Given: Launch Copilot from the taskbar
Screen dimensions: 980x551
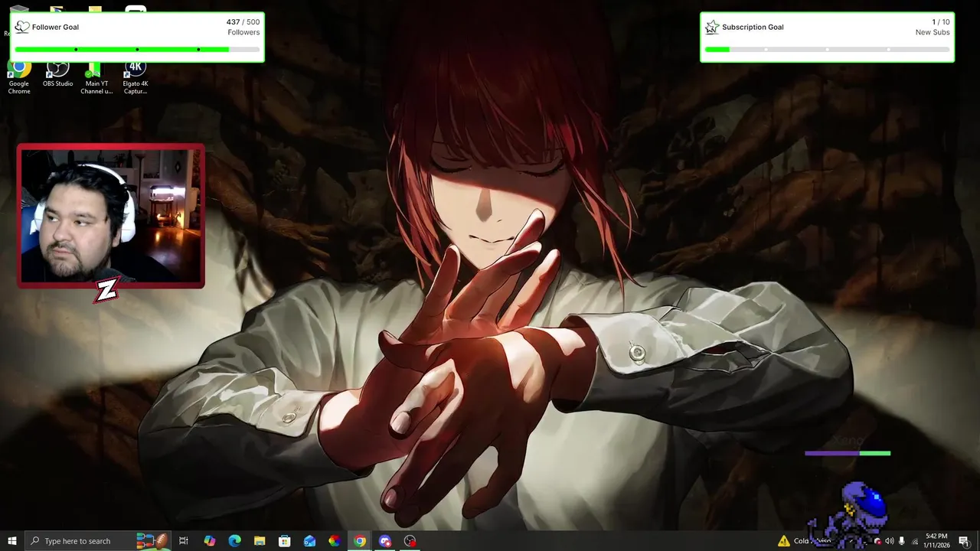Looking at the screenshot, I should pyautogui.click(x=210, y=541).
